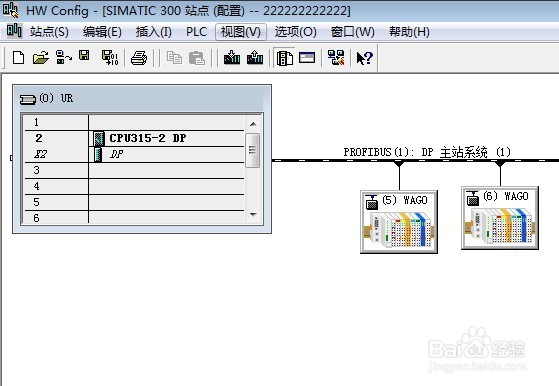559x386 pixels.
Task: Save configuration with floppy disk icon
Action: click(84, 55)
